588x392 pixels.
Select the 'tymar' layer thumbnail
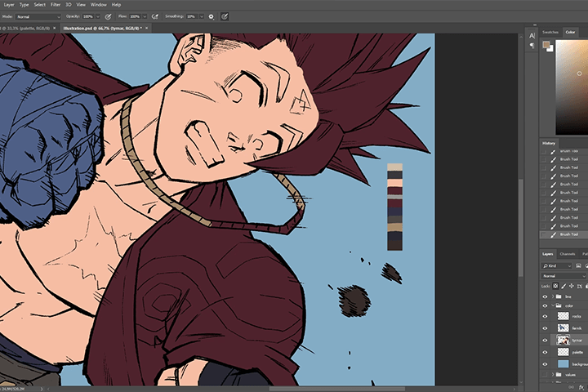pos(563,341)
